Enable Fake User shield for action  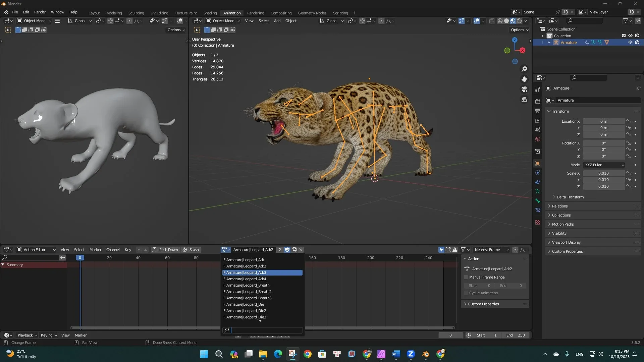click(x=287, y=250)
